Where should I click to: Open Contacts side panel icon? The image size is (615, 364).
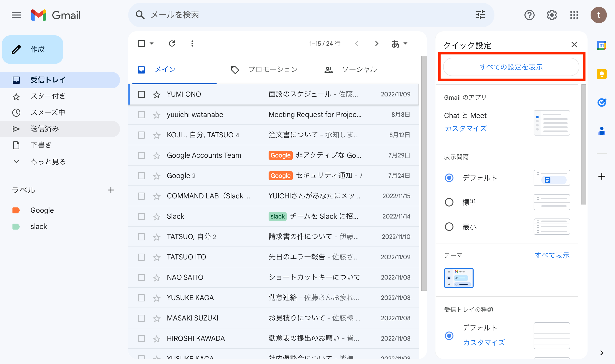tap(602, 131)
